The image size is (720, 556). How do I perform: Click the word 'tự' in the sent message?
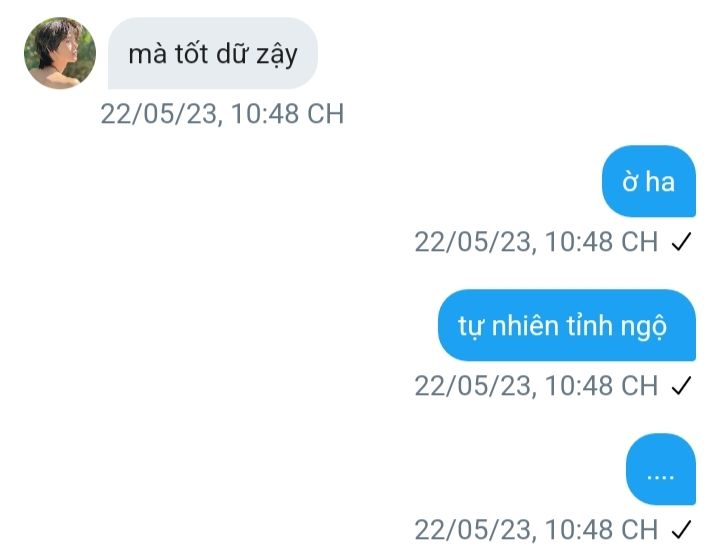470,327
